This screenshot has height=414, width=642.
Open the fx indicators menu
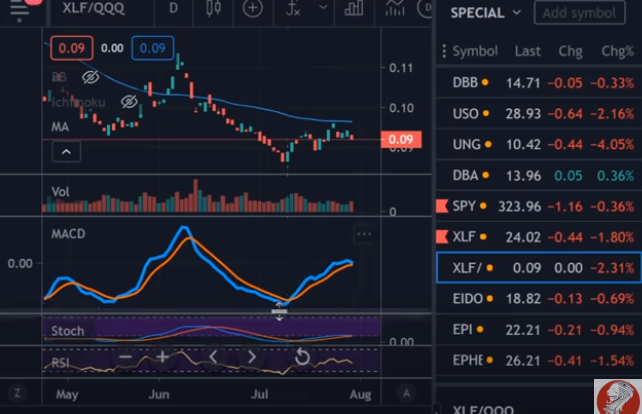coord(293,8)
